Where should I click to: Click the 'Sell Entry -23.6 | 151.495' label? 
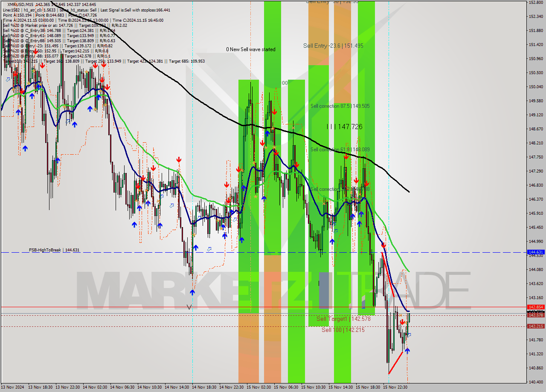pyautogui.click(x=333, y=46)
